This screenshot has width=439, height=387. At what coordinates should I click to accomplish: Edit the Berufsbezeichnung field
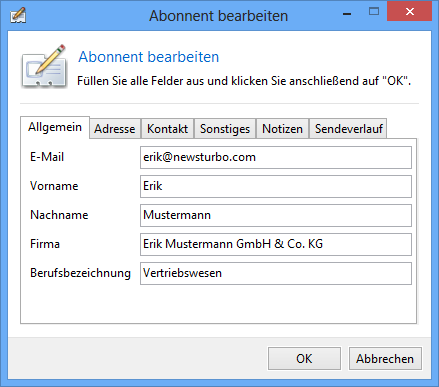click(276, 273)
